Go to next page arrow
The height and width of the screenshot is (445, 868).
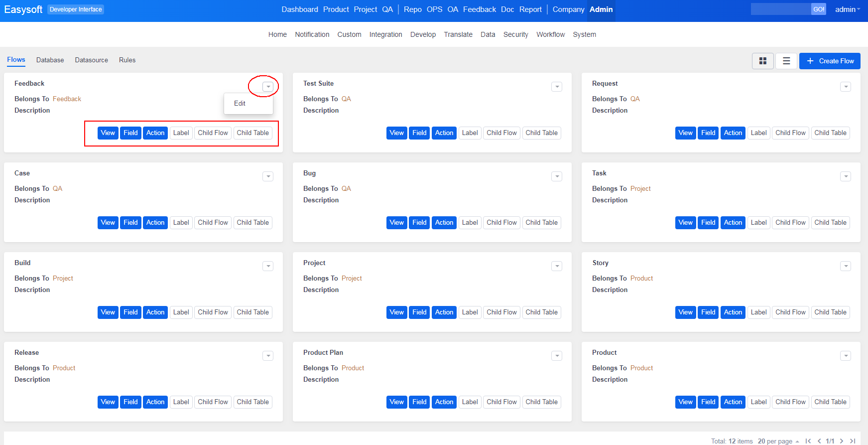[x=842, y=441]
